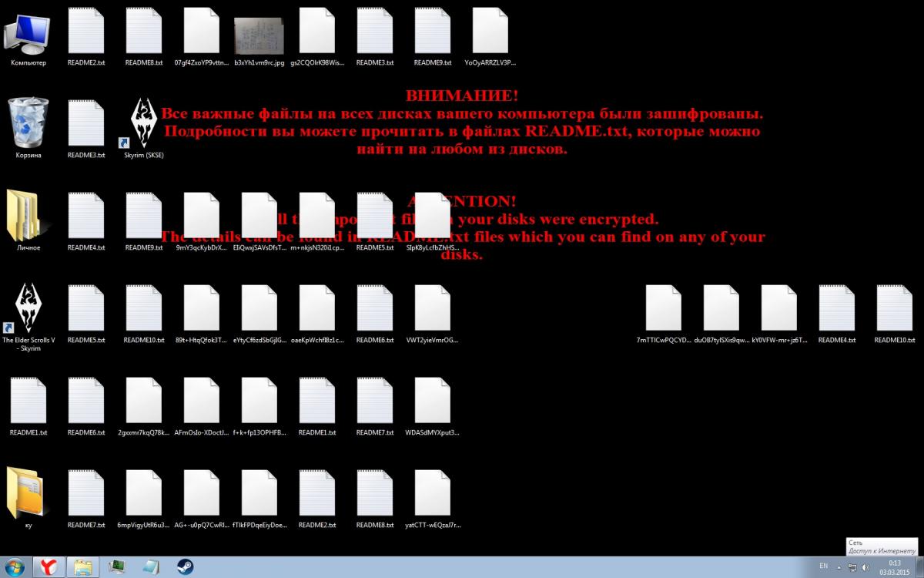Select the file WDASdMYXput3

432,406
